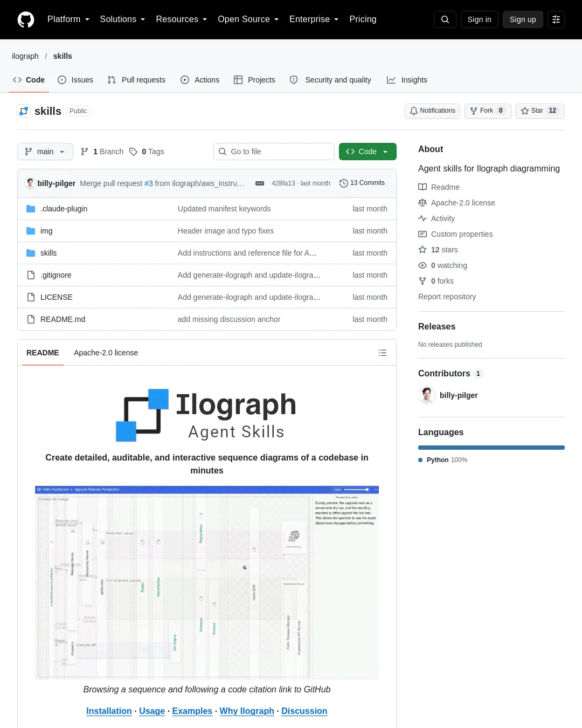Expand the Enterprise menu
Viewport: 582px width, 728px height.
point(314,19)
